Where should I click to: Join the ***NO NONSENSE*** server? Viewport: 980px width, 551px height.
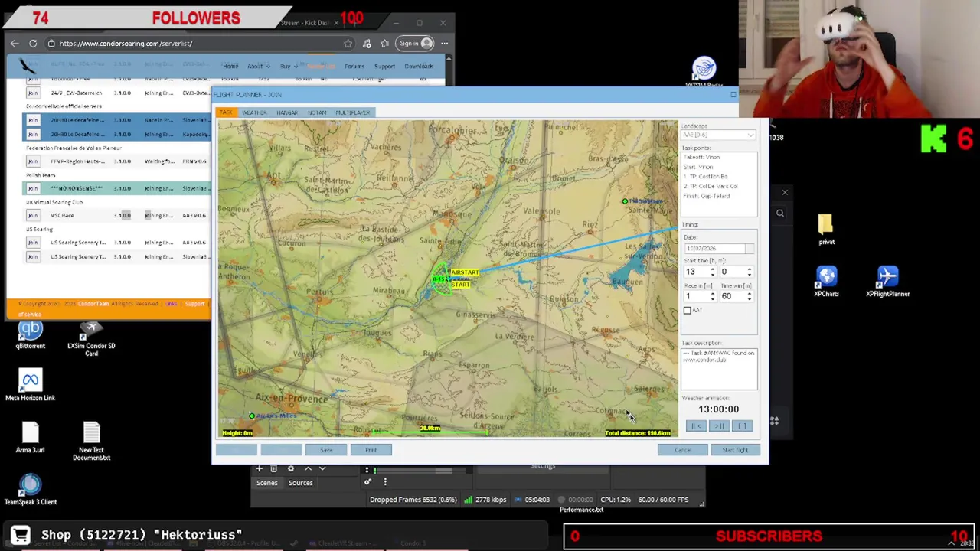tap(33, 188)
